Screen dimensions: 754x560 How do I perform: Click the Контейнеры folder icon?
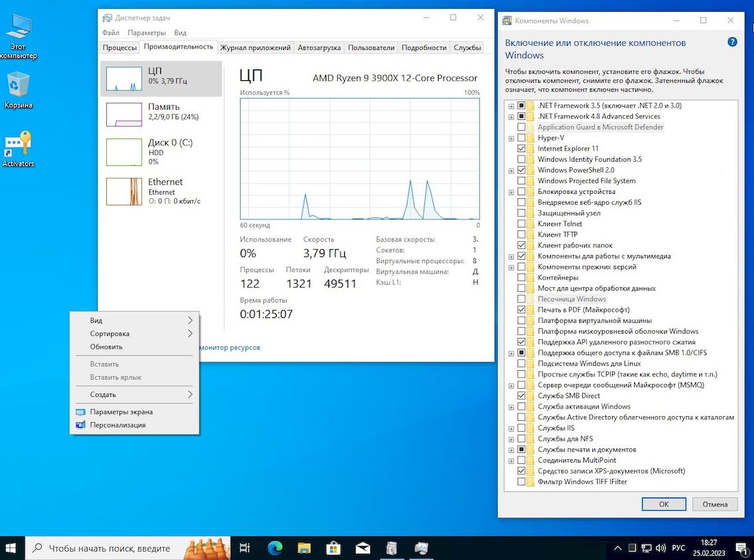531,278
